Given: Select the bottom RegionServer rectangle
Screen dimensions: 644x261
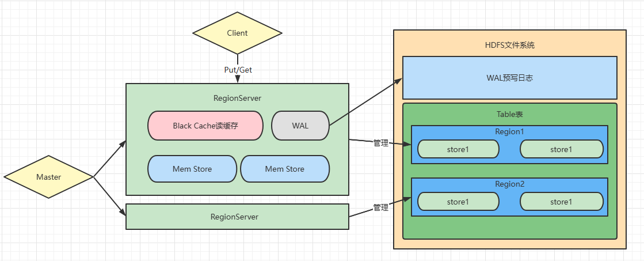Looking at the screenshot, I should [237, 217].
